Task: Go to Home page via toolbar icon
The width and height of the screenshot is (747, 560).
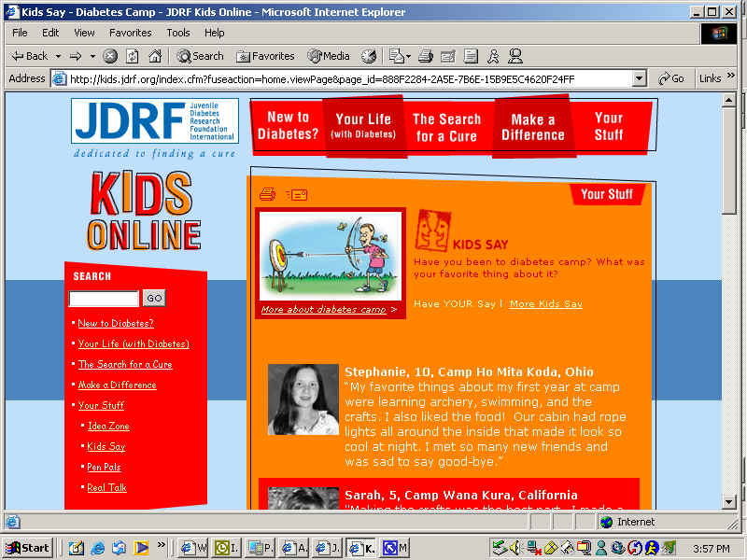Action: [154, 56]
